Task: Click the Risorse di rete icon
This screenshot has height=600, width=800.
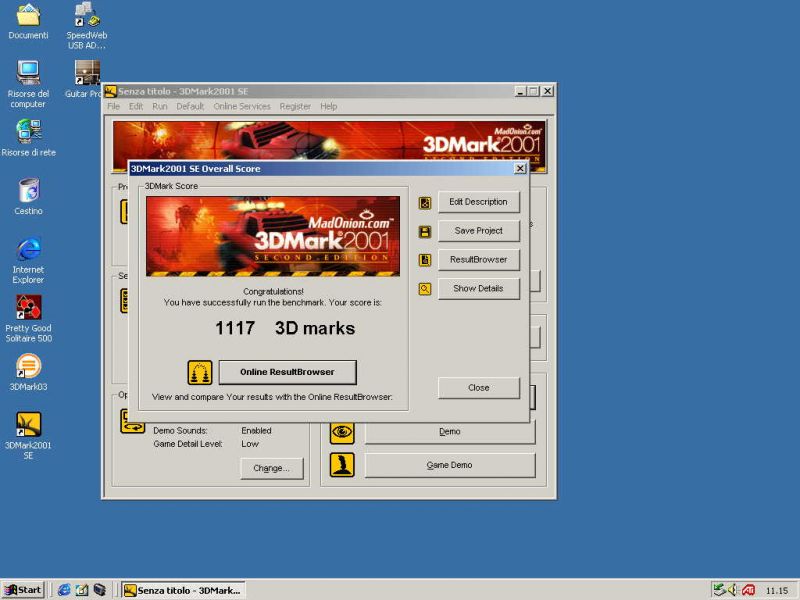Action: coord(28,138)
